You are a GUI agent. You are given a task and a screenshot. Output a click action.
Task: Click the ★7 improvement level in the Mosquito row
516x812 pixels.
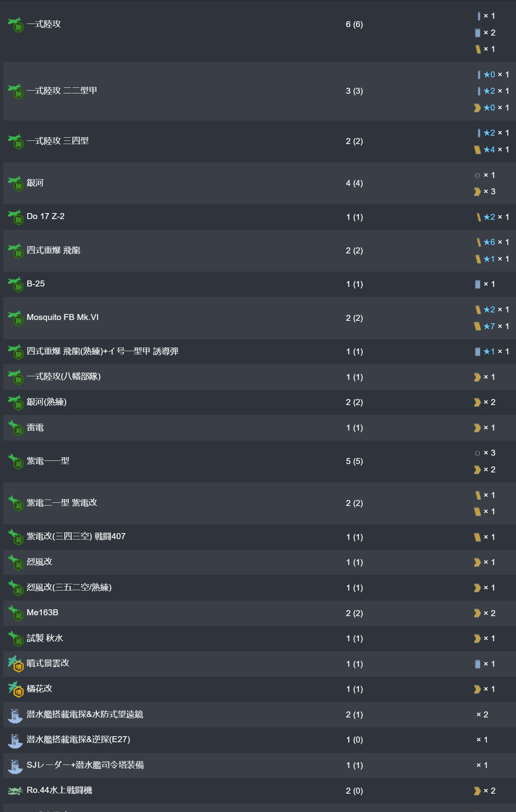click(489, 326)
